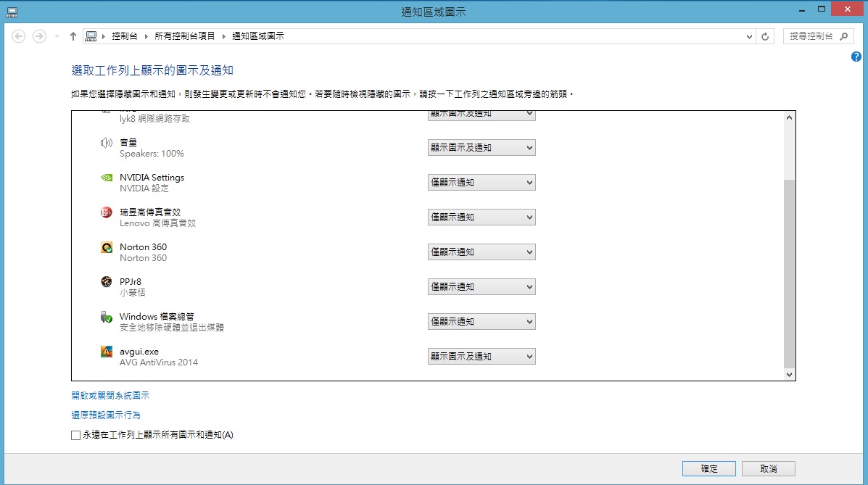
Task: Maximize the 通知區域圖示 window
Action: (822, 9)
